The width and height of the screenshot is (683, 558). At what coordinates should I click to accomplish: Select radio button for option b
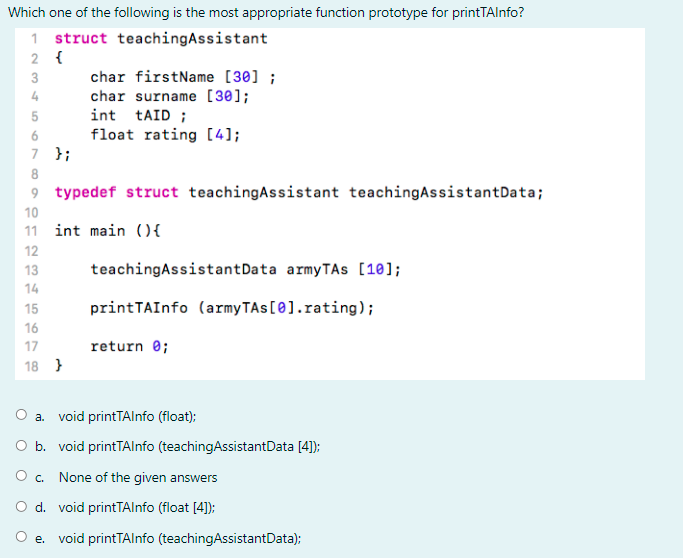point(21,445)
